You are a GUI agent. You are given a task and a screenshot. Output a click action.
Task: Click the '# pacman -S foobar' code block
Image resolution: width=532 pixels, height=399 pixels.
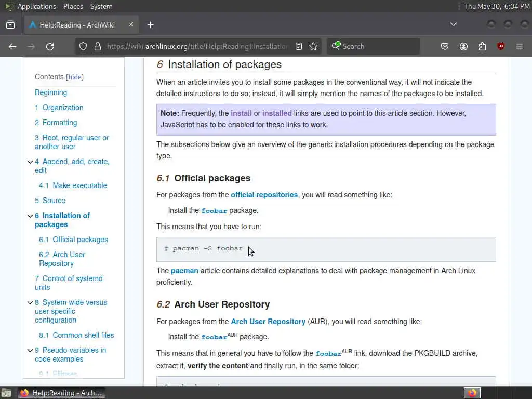[x=326, y=249]
